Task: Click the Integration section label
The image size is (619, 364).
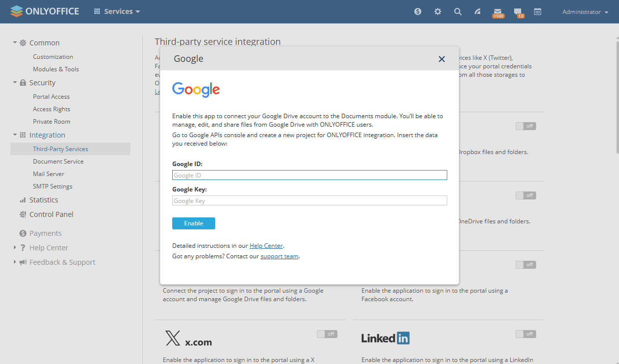Action: [47, 135]
